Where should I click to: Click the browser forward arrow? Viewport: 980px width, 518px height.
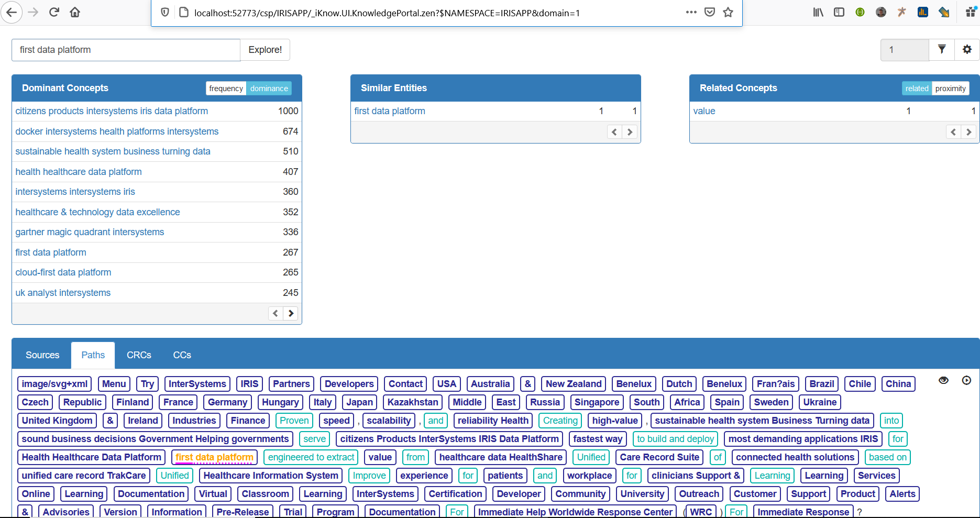[33, 12]
